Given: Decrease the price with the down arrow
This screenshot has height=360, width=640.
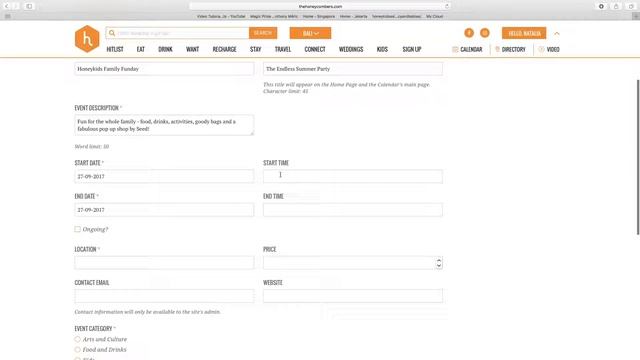Looking at the screenshot, I should click(439, 265).
